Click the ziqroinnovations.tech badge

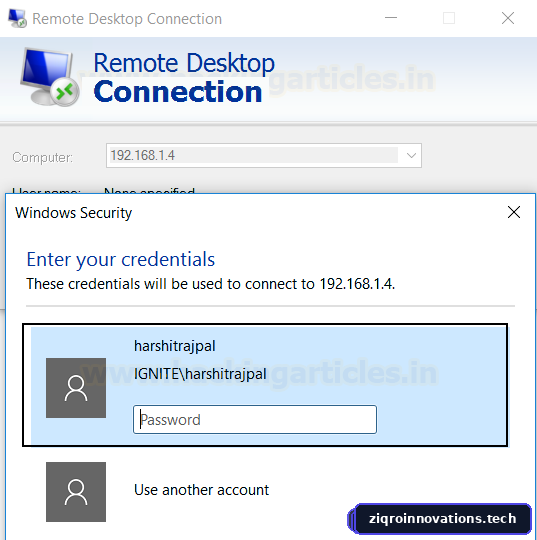(441, 519)
